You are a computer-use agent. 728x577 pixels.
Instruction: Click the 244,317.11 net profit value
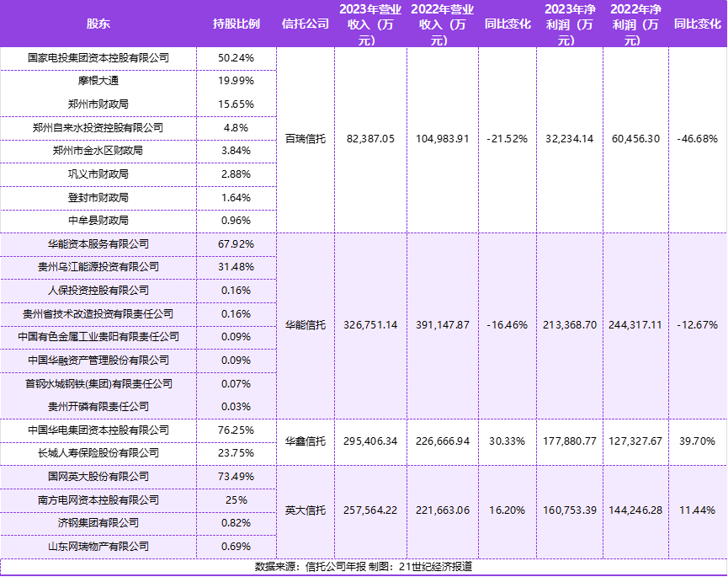(x=635, y=325)
